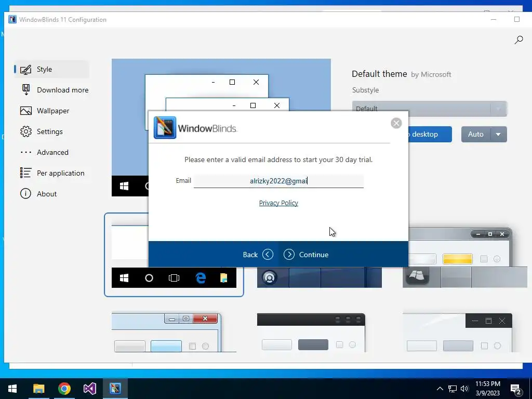Click the apply to desktop button
Screen dimensions: 532x399
click(x=430, y=134)
